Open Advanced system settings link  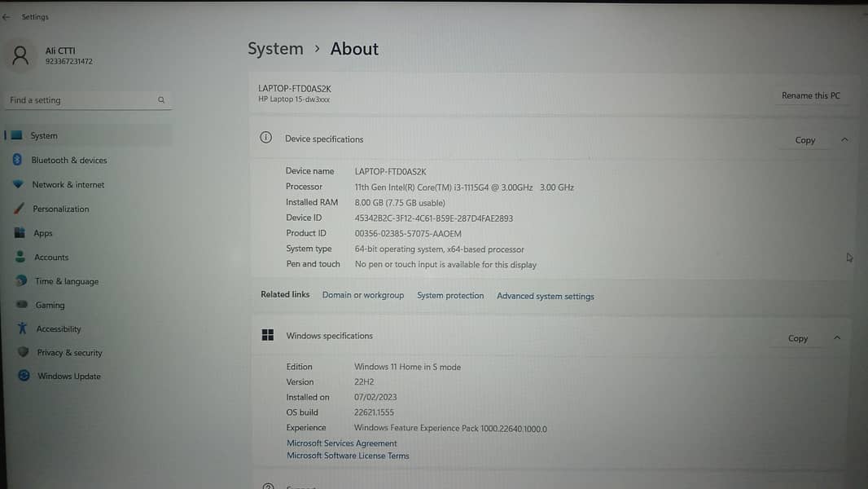click(x=545, y=297)
